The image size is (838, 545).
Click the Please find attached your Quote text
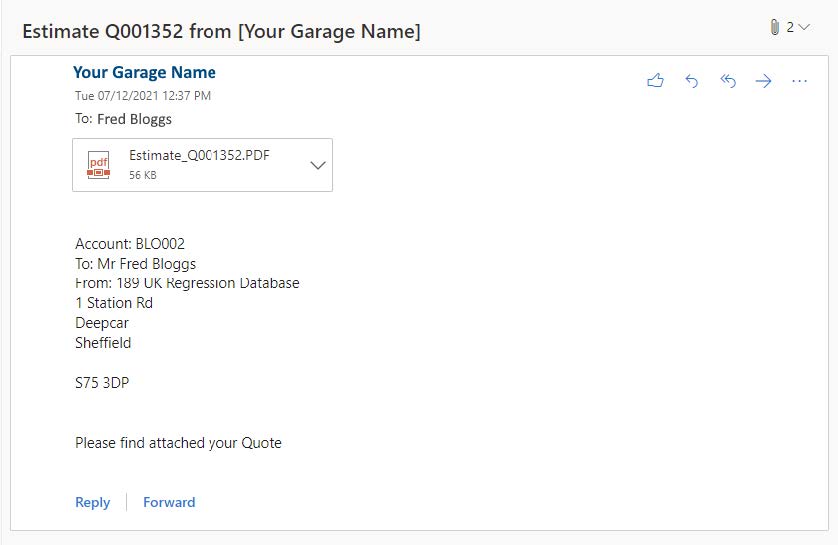[x=178, y=442]
